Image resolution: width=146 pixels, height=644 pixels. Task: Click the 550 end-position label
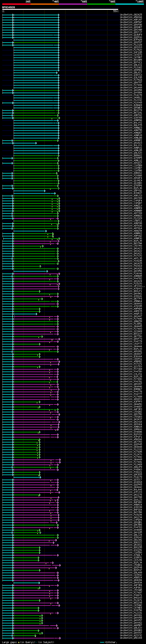point(115,11)
